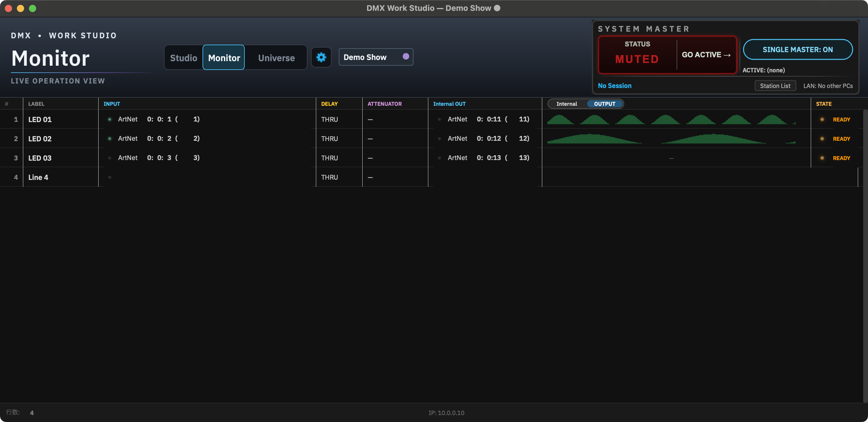
Task: Open the Station List
Action: coord(775,86)
